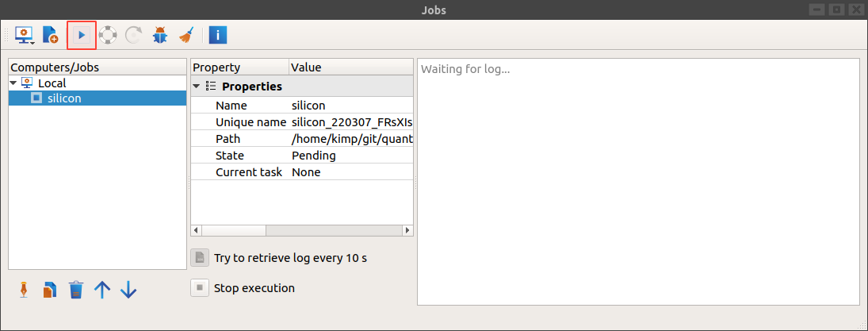Select the Name value silicon cell

351,106
